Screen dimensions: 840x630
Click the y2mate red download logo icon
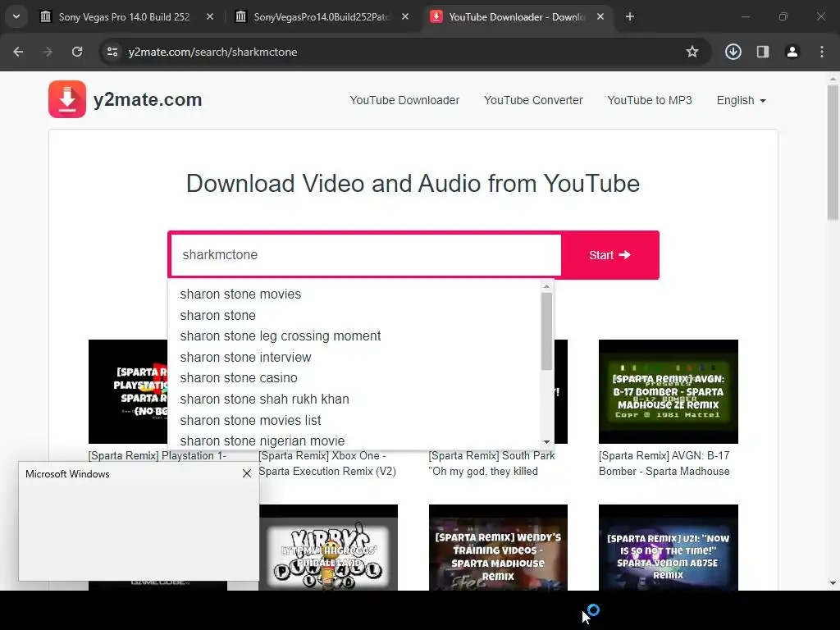(x=67, y=99)
